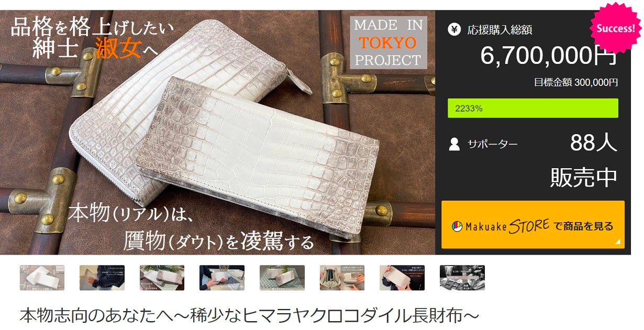The width and height of the screenshot is (644, 330).
Task: Click the supporter person icon
Action: tap(454, 144)
